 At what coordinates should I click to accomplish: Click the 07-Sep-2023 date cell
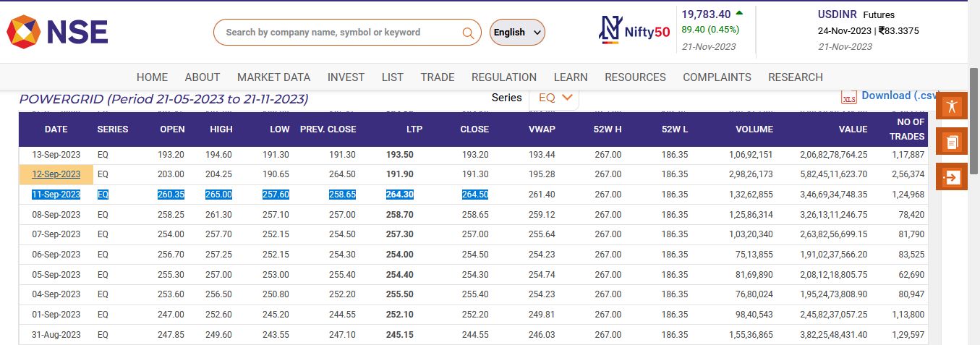[56, 234]
